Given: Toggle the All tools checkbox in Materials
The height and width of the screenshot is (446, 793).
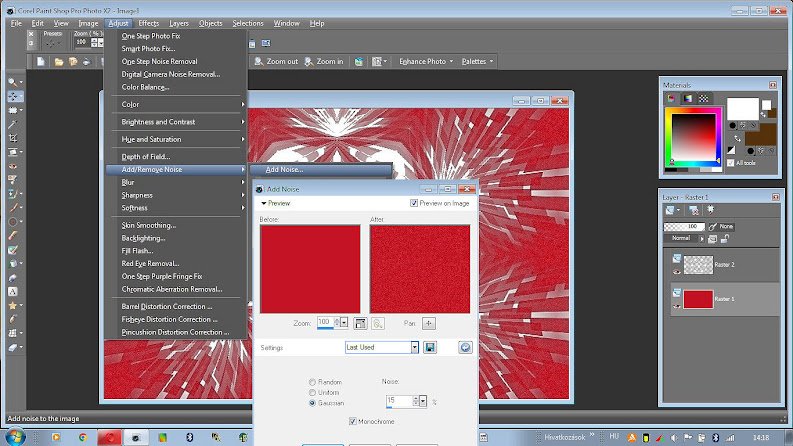Looking at the screenshot, I should pos(730,163).
